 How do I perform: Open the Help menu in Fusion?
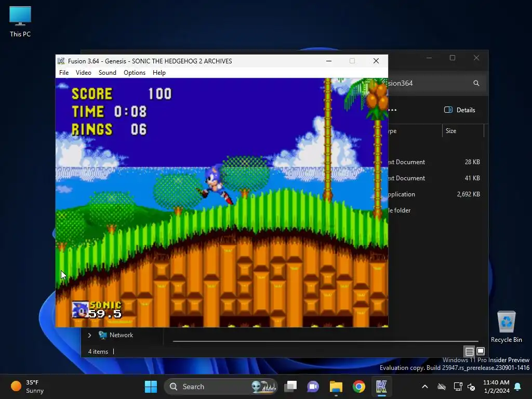[x=159, y=73]
